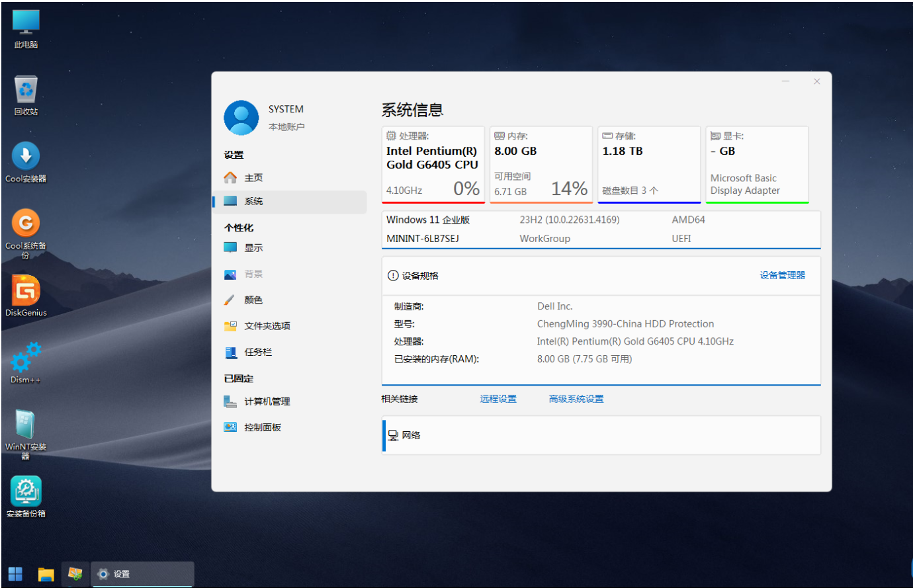The image size is (913, 588).
Task: Launch the Cool安装器 desktop icon
Action: pos(26,163)
